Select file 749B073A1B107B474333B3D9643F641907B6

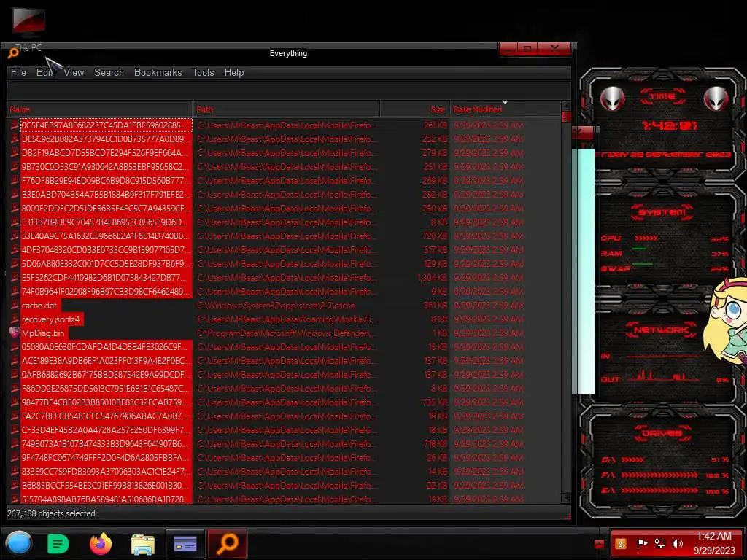pyautogui.click(x=106, y=444)
